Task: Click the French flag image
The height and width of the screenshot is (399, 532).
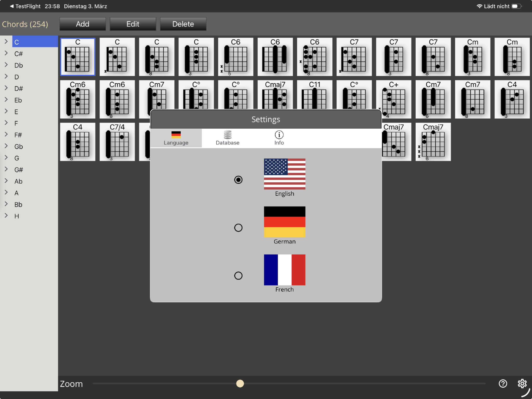Action: coord(284,270)
